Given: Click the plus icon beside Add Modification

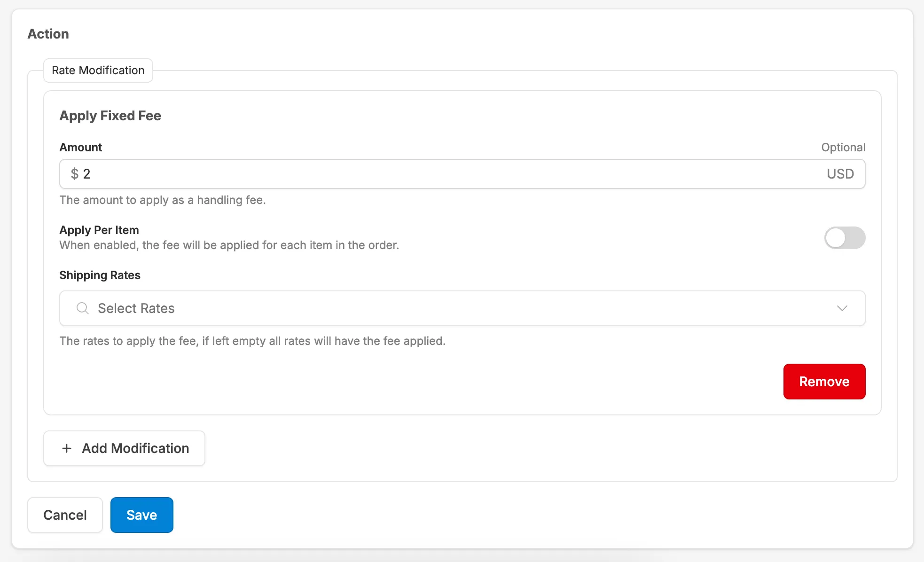Looking at the screenshot, I should (x=67, y=448).
